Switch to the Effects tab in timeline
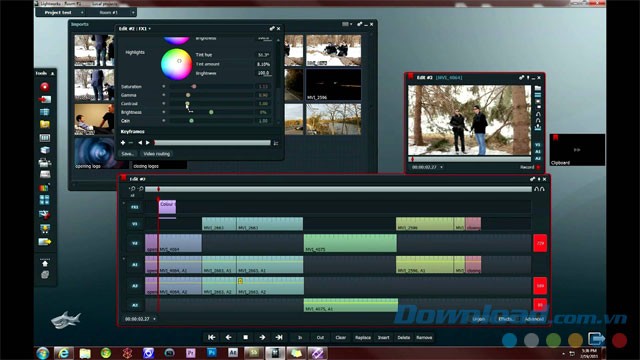Image resolution: width=640 pixels, height=360 pixels. [505, 319]
